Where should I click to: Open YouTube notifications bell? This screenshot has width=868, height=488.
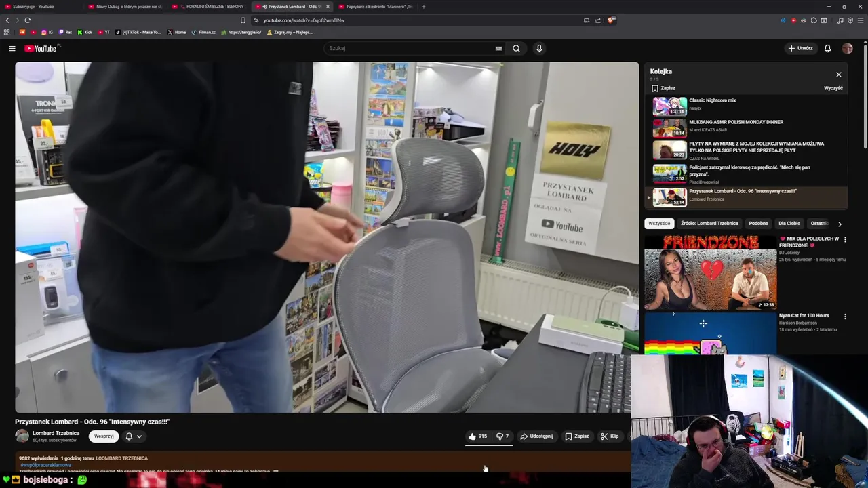coord(827,48)
